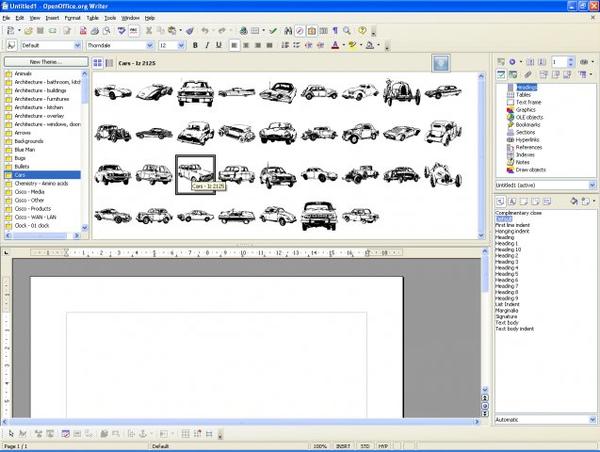Click the New Theme button

pos(44,62)
